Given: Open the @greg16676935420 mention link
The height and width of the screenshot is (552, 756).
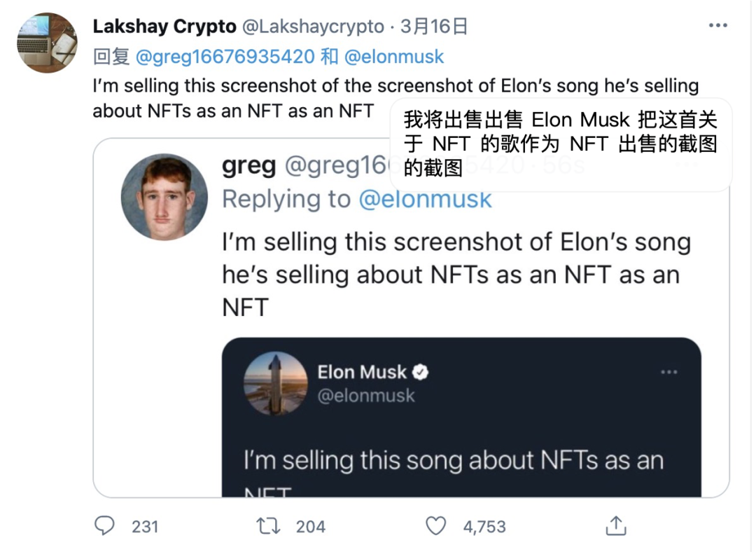Looking at the screenshot, I should tap(224, 57).
